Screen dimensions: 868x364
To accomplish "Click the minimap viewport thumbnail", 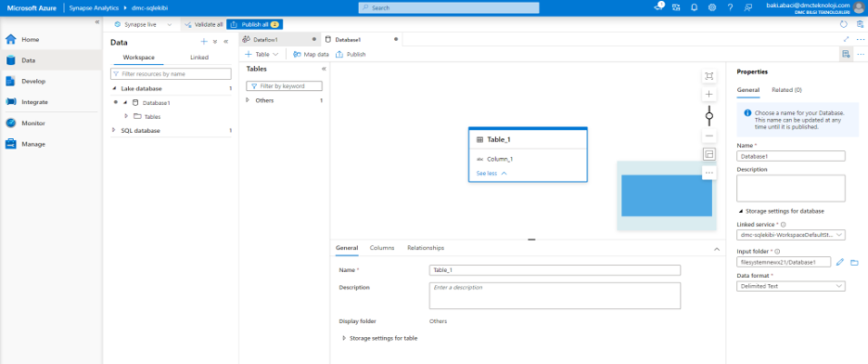I will click(667, 196).
